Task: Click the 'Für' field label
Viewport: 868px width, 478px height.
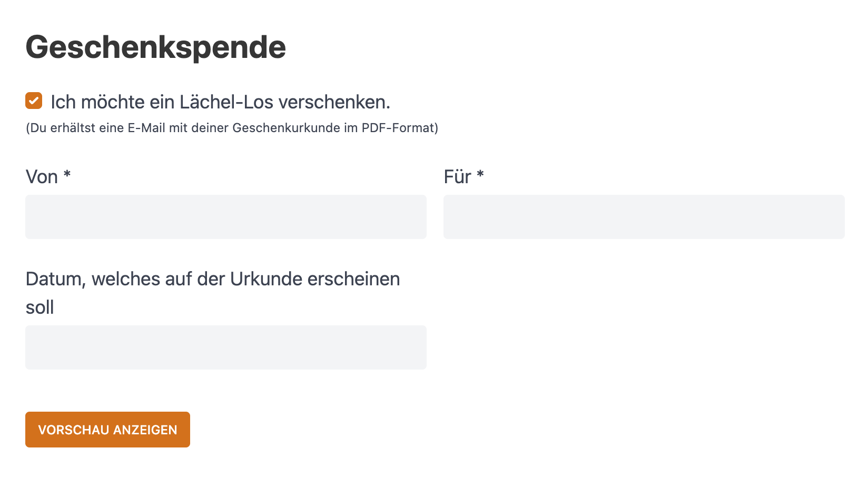Action: 457,177
